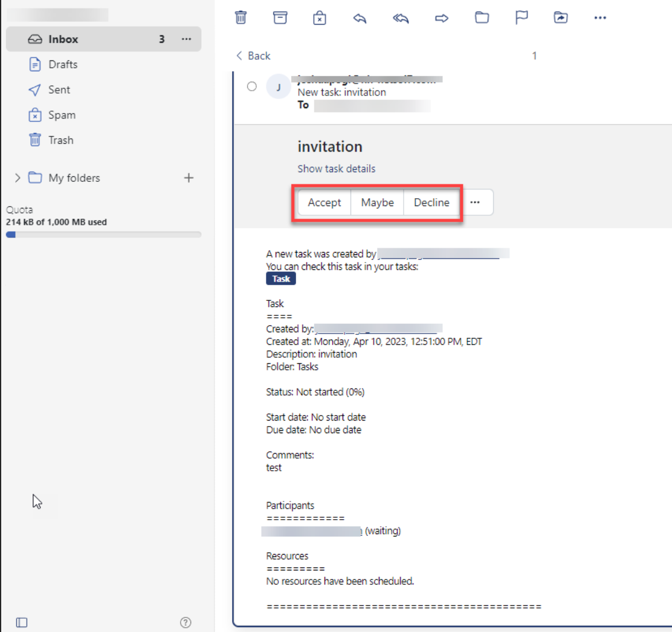The image size is (672, 632).
Task: Forward the invitation email
Action: pos(442,18)
